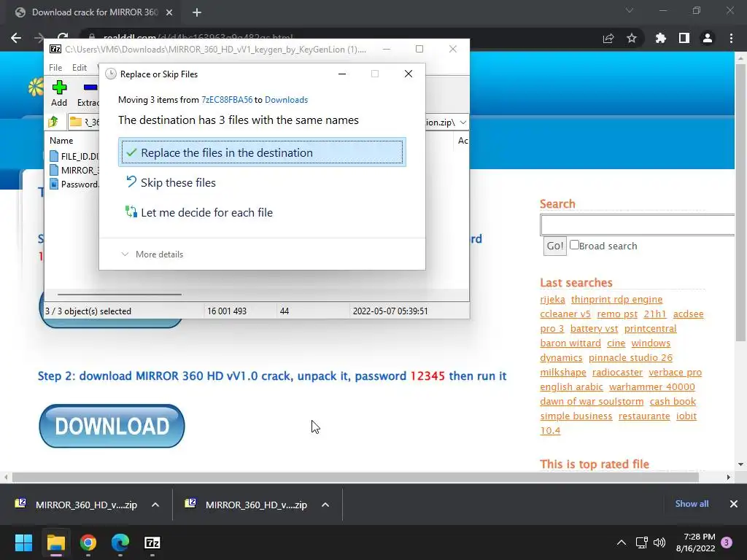Click the Go! search button
This screenshot has width=747, height=560.
(554, 246)
